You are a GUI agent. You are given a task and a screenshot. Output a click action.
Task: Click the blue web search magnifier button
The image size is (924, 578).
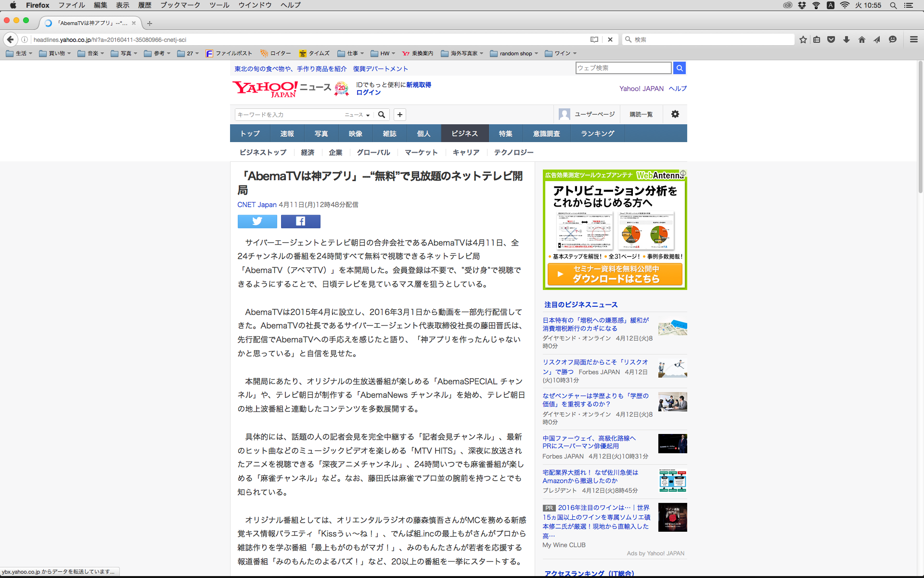tap(679, 68)
